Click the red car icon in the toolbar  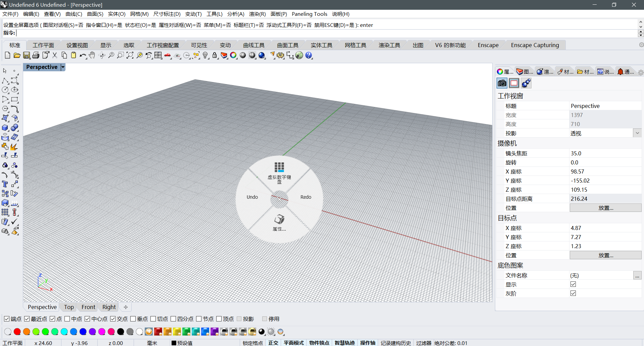[168, 55]
